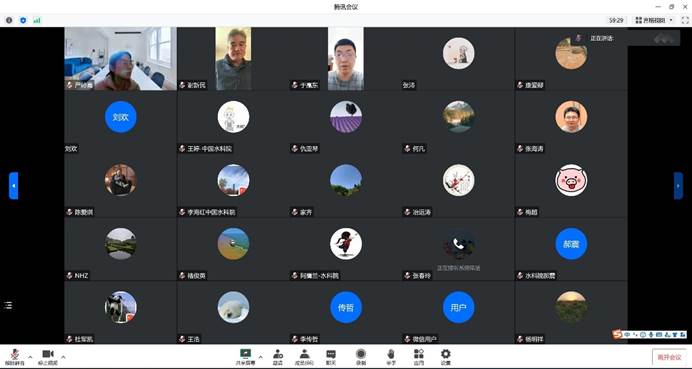Start recording with the record icon

(x=361, y=356)
